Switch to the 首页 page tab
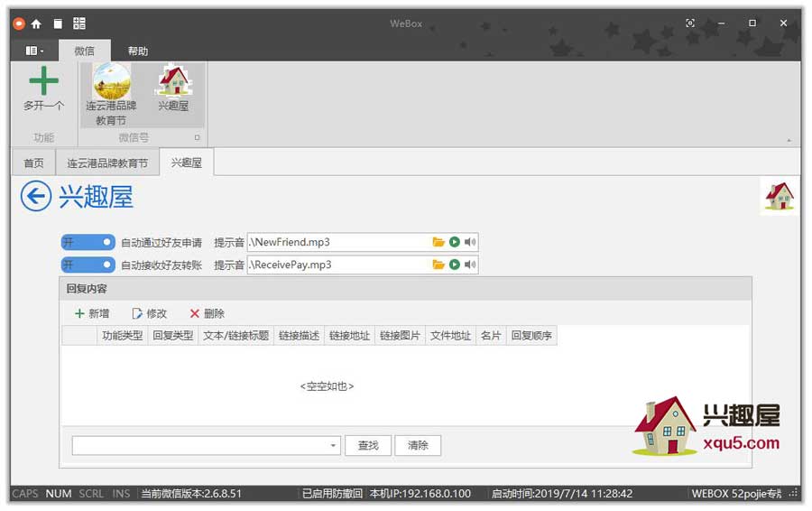This screenshot has height=511, width=812. click(x=33, y=163)
